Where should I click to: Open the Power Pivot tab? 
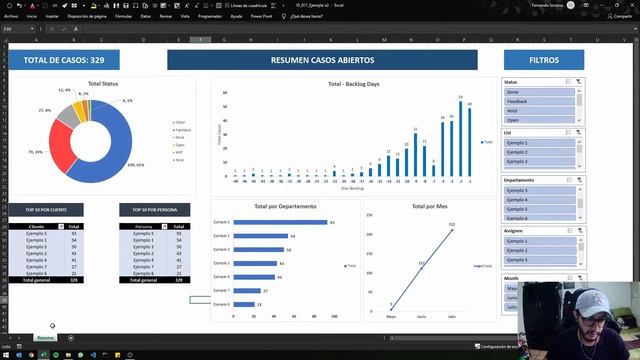tap(261, 16)
